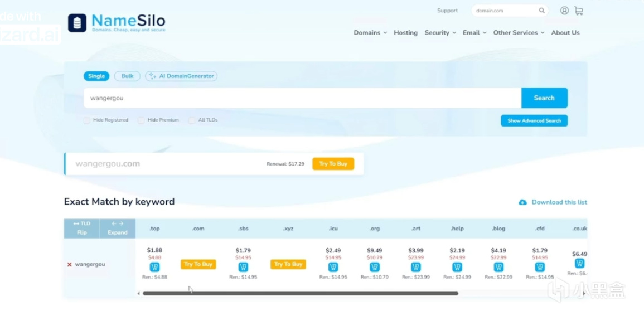The width and height of the screenshot is (644, 311).
Task: Add wangergou.org to cart
Action: pyautogui.click(x=375, y=267)
